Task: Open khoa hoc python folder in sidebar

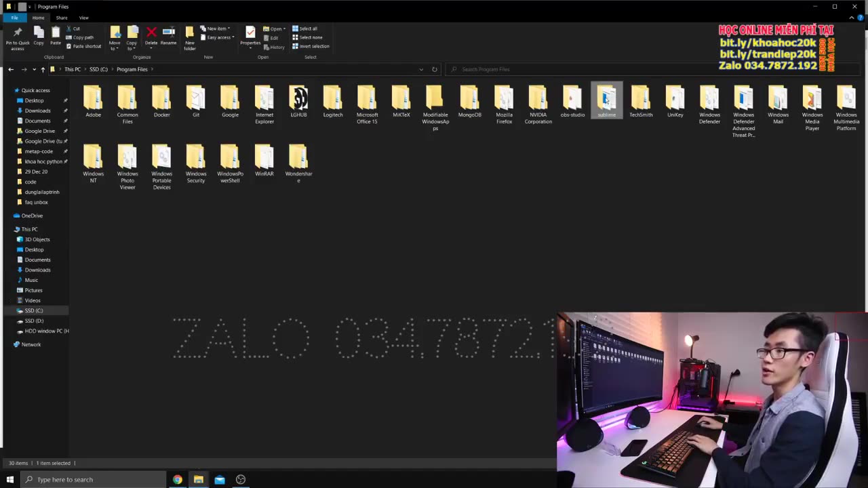Action: [43, 161]
